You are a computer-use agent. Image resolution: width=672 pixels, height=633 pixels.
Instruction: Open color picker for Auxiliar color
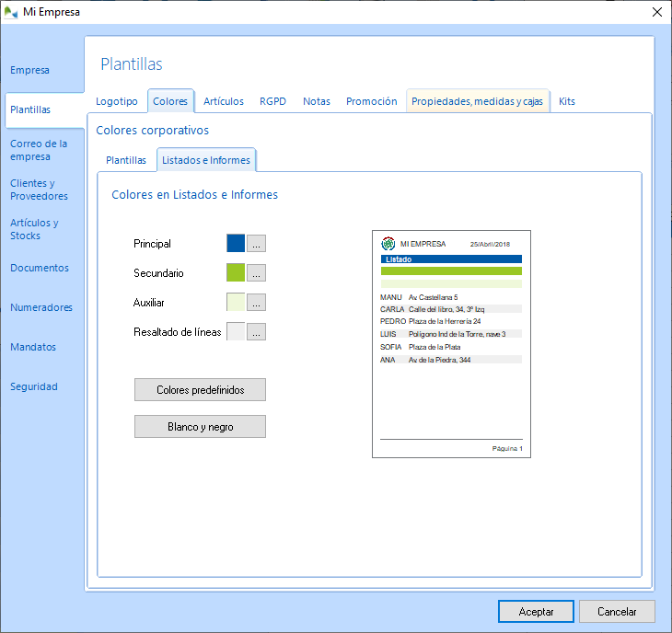click(257, 303)
